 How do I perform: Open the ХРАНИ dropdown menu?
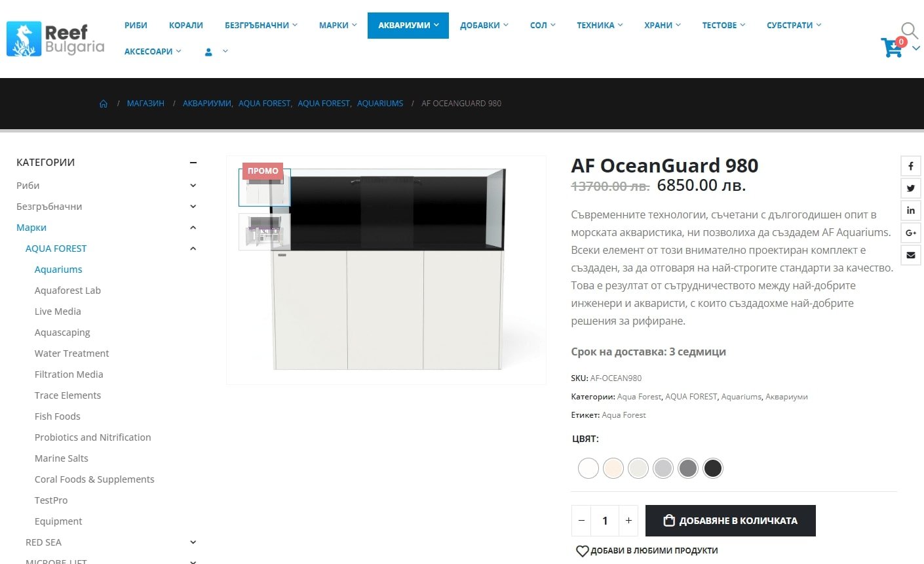click(x=663, y=26)
